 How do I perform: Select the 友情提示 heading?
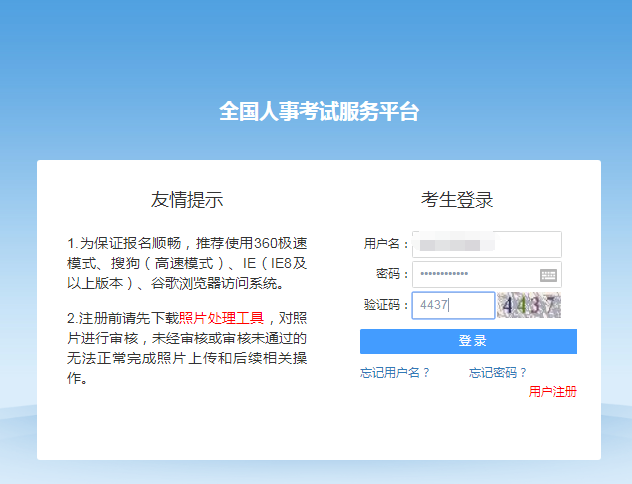pos(187,199)
